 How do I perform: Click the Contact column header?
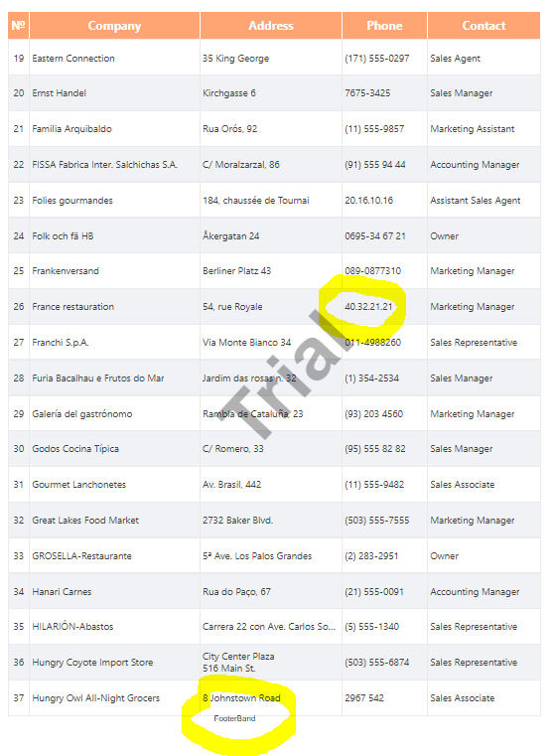[x=484, y=26]
